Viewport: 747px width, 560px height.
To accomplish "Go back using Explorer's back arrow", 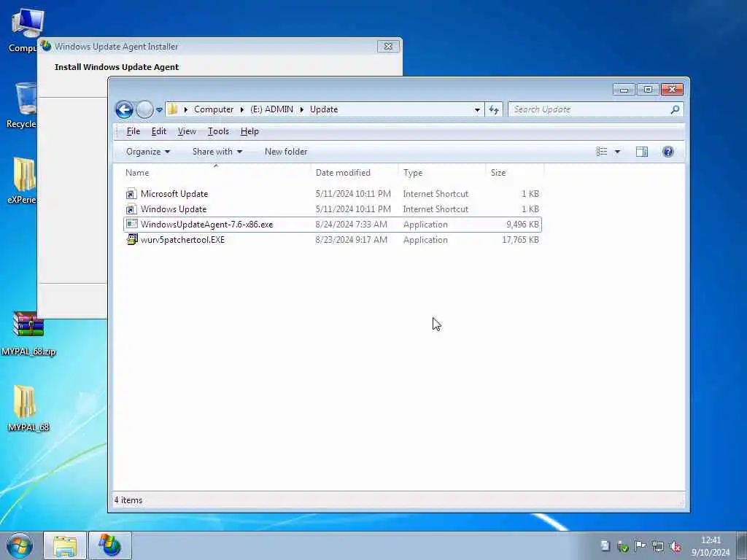I will tap(124, 109).
